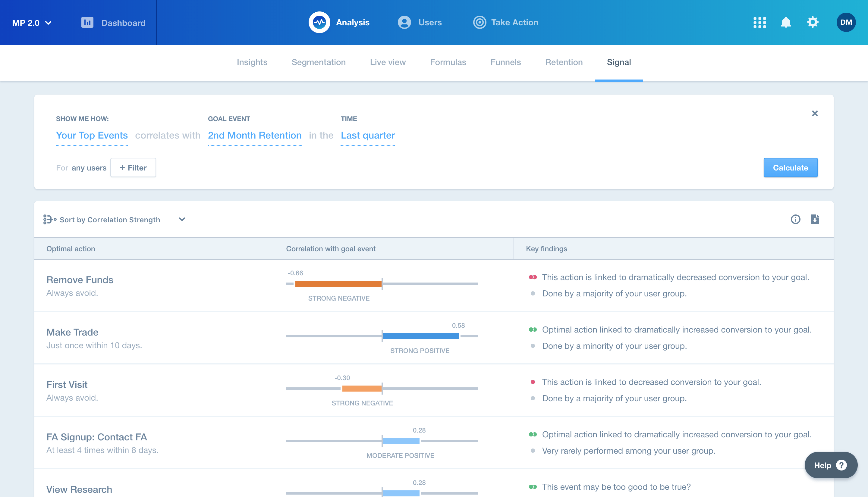Go to the Users section
This screenshot has height=497, width=868.
tap(430, 23)
